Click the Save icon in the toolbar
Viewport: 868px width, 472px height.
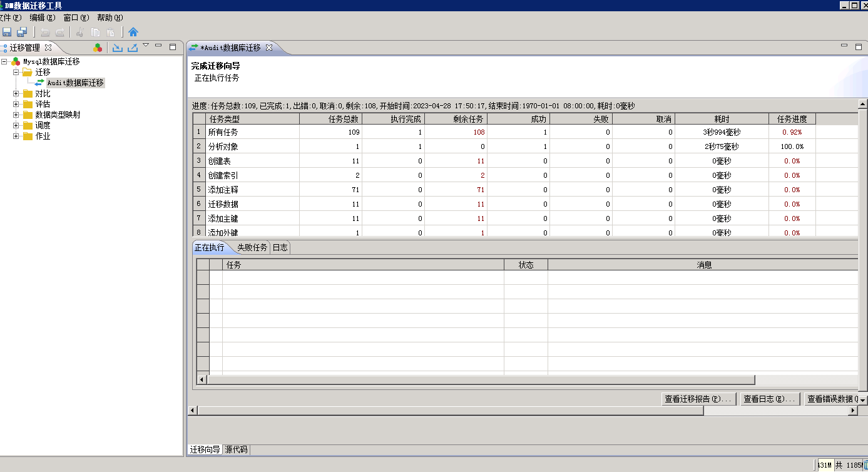pyautogui.click(x=7, y=33)
